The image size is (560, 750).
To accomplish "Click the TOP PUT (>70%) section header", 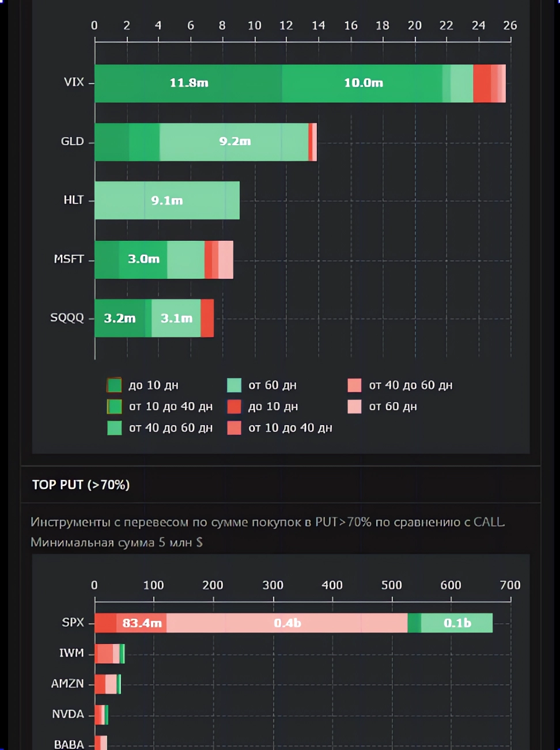I will point(81,485).
